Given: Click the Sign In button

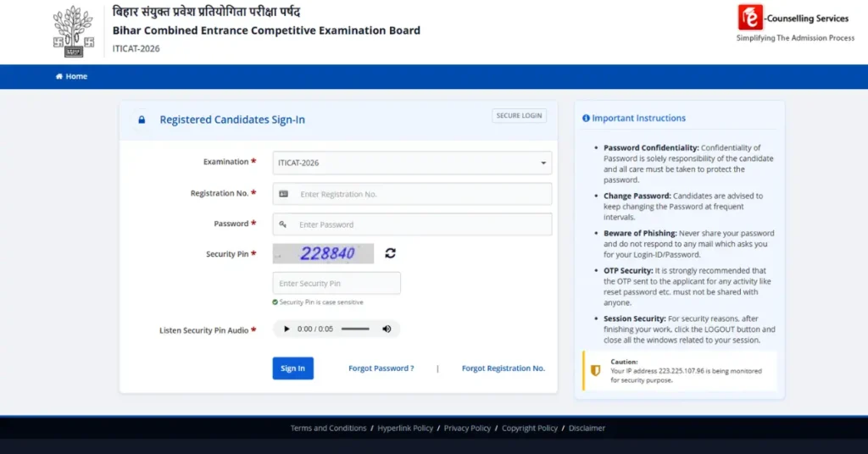Looking at the screenshot, I should [x=292, y=368].
